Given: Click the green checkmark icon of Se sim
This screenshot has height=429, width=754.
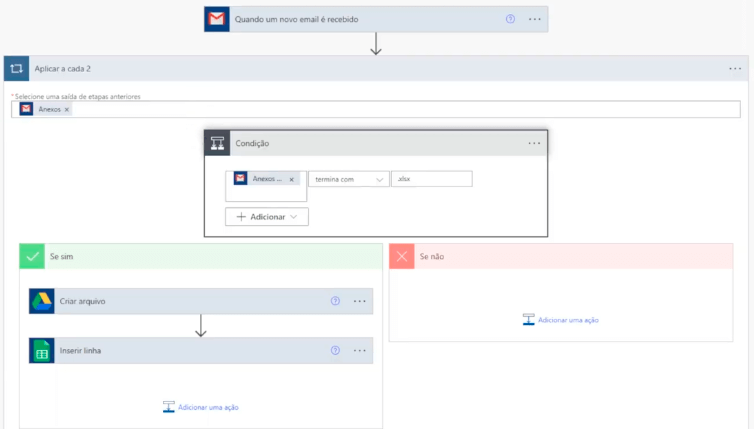Looking at the screenshot, I should pyautogui.click(x=32, y=256).
